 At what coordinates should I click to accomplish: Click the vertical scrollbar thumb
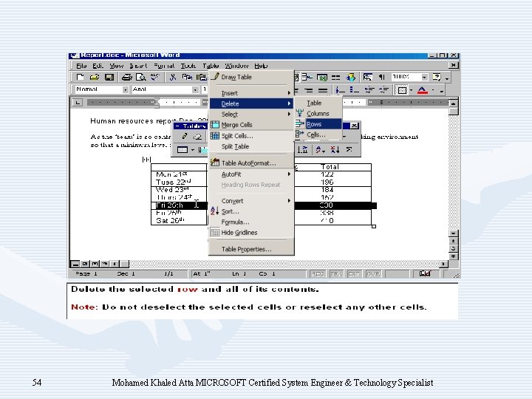[x=453, y=111]
